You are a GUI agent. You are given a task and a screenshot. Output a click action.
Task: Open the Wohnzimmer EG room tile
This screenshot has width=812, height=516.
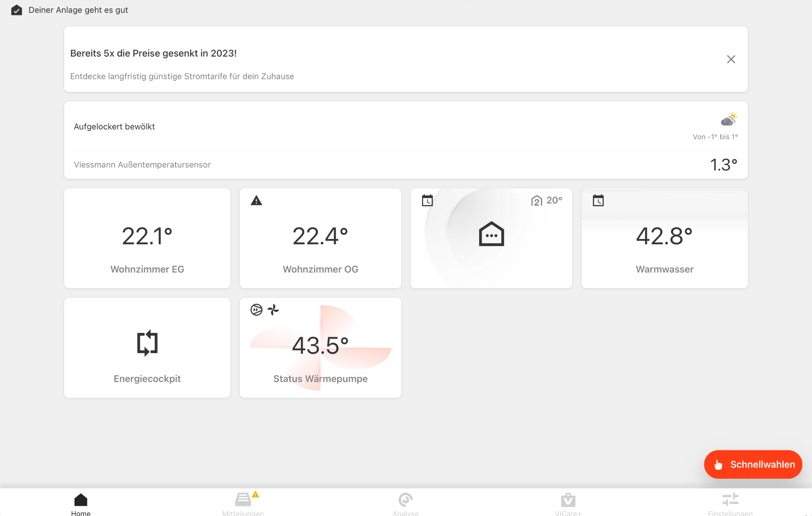[x=147, y=238]
